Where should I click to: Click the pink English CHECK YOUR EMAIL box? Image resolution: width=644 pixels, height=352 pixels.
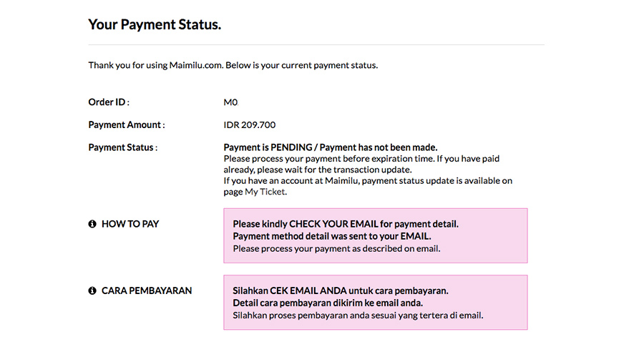(376, 236)
